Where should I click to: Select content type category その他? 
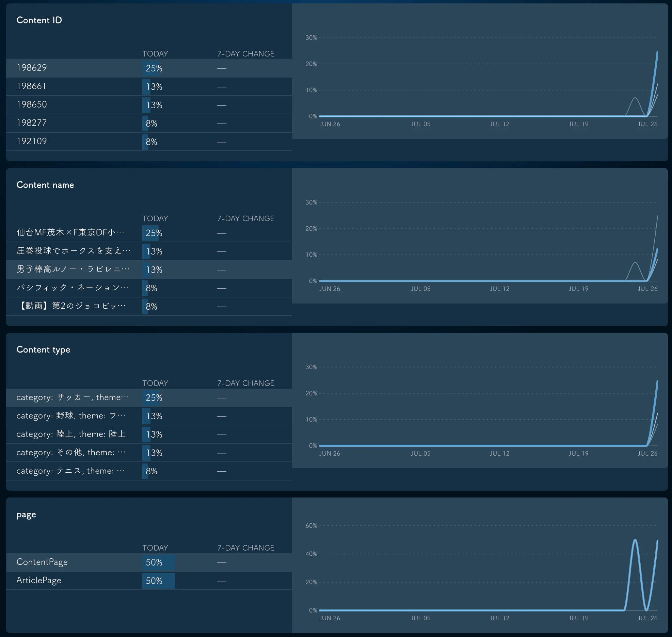149,453
